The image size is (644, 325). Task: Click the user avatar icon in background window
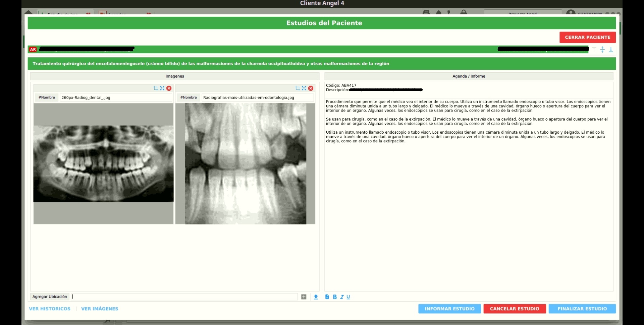tap(571, 13)
